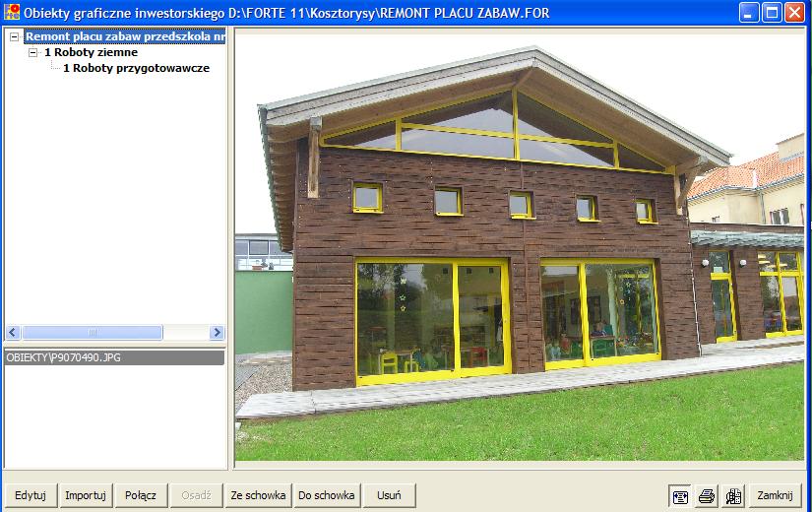Click the Zamknij button
The height and width of the screenshot is (512, 812).
775,495
